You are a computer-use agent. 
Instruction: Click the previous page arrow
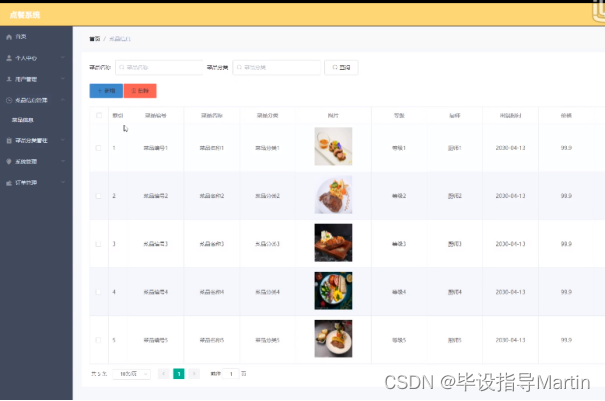[x=164, y=374]
